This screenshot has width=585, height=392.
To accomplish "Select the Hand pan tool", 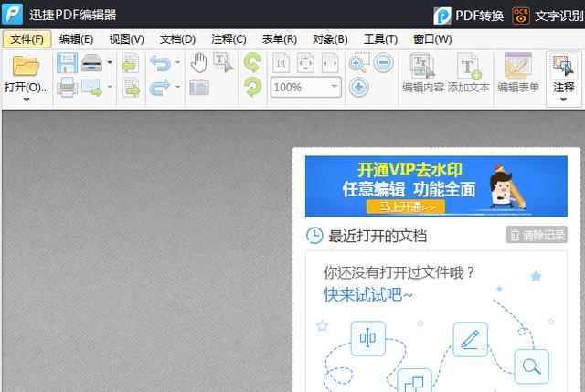I will (198, 63).
